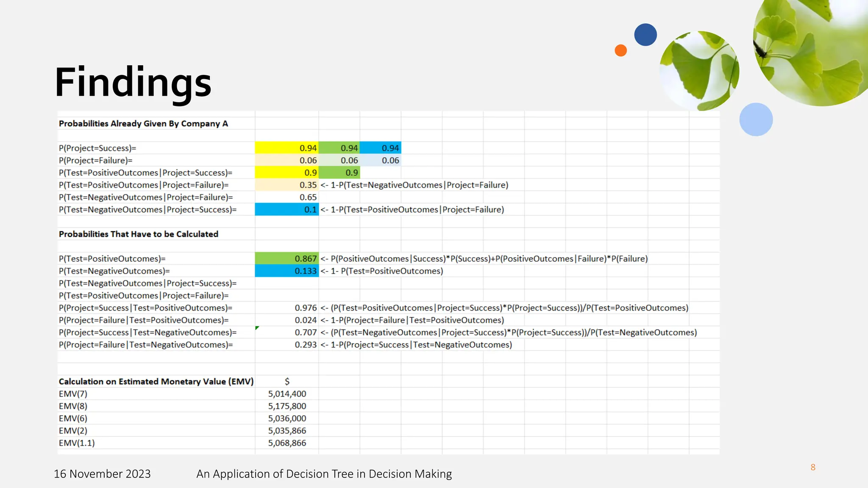Click the Decision Tree footer title text

[324, 474]
